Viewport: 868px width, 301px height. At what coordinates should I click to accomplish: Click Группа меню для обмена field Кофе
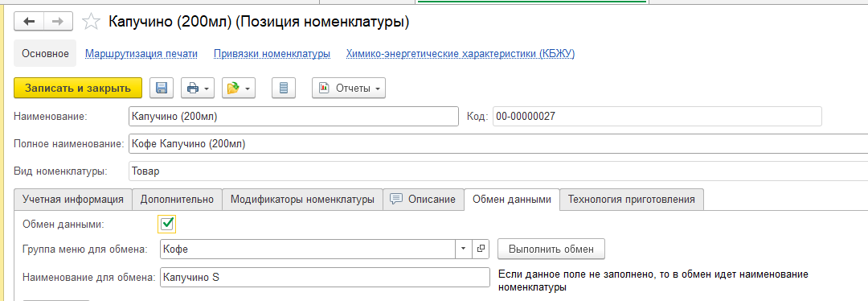pos(307,249)
